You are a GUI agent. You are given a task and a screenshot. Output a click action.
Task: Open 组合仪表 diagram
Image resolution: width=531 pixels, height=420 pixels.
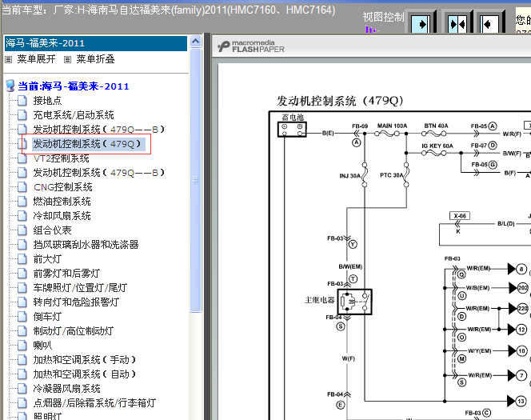click(x=52, y=230)
